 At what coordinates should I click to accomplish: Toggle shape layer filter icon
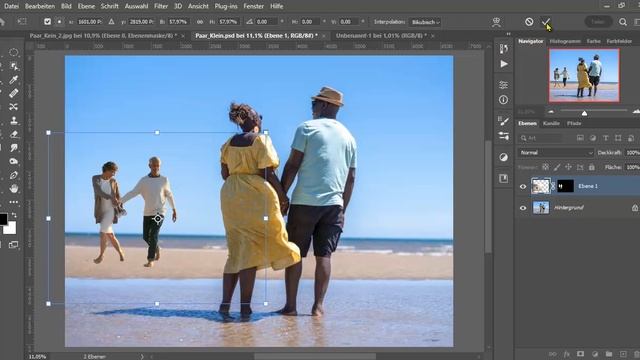click(618, 138)
